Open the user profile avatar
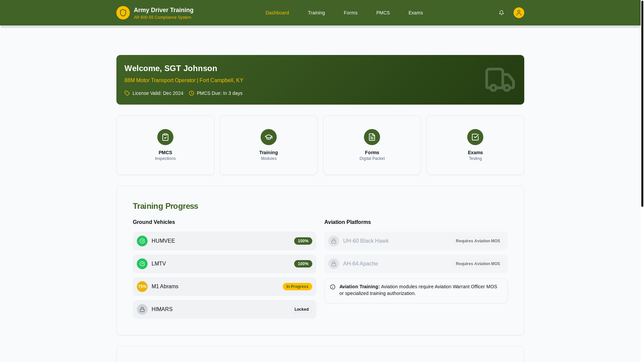The width and height of the screenshot is (644, 362). coord(519,13)
